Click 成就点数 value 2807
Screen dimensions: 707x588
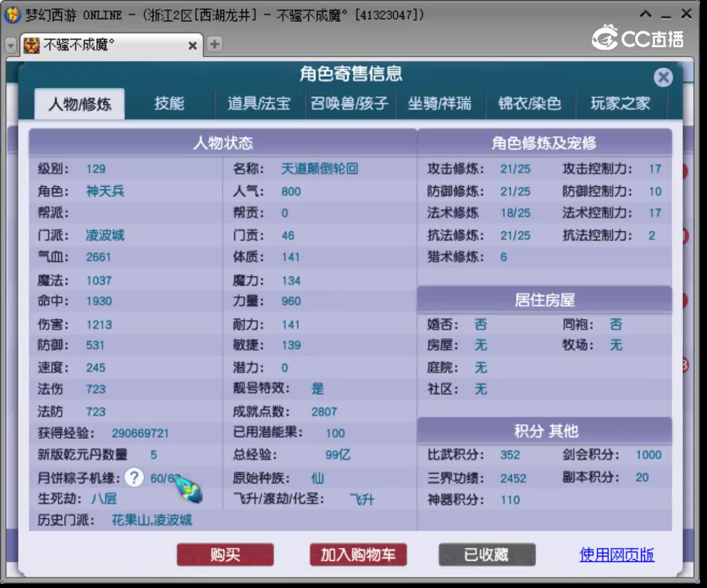(324, 412)
